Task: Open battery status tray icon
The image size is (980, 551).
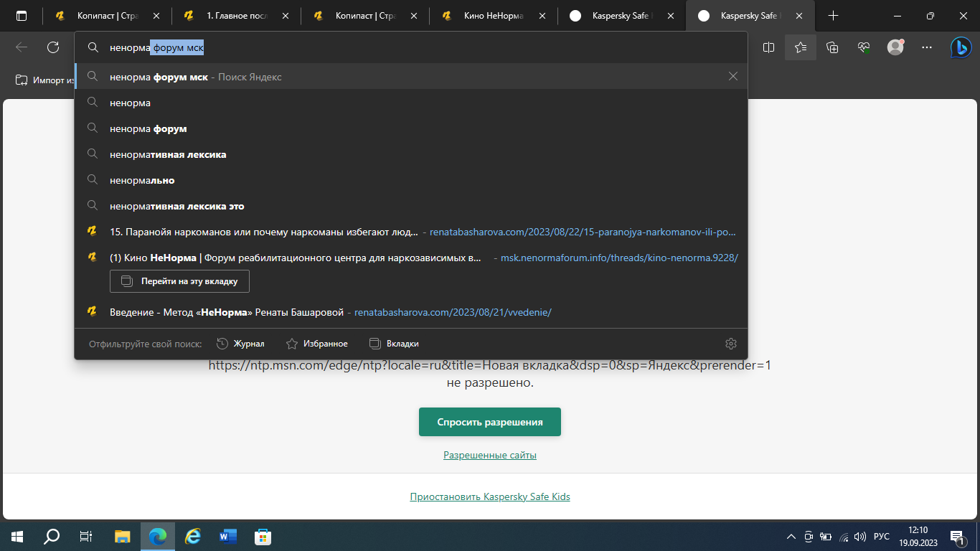Action: coord(826,536)
